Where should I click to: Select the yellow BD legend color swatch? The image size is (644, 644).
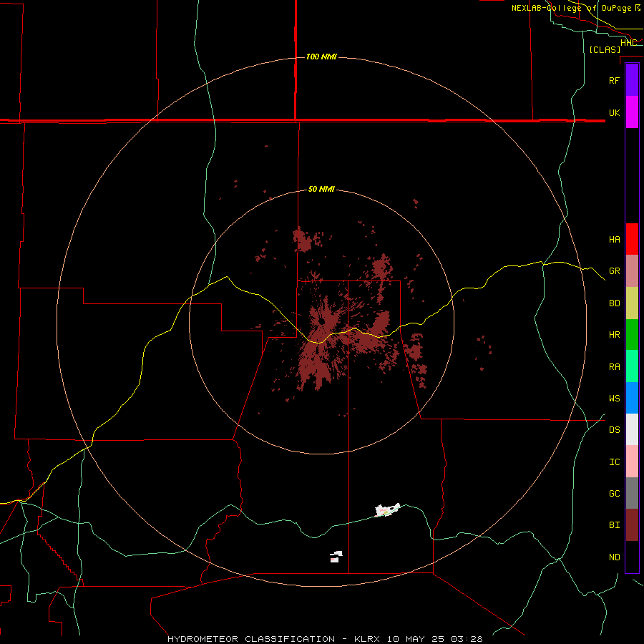pyautogui.click(x=632, y=303)
